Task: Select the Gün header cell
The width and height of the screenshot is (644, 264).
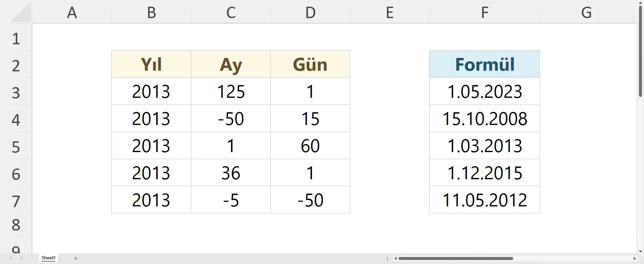Action: (x=310, y=64)
